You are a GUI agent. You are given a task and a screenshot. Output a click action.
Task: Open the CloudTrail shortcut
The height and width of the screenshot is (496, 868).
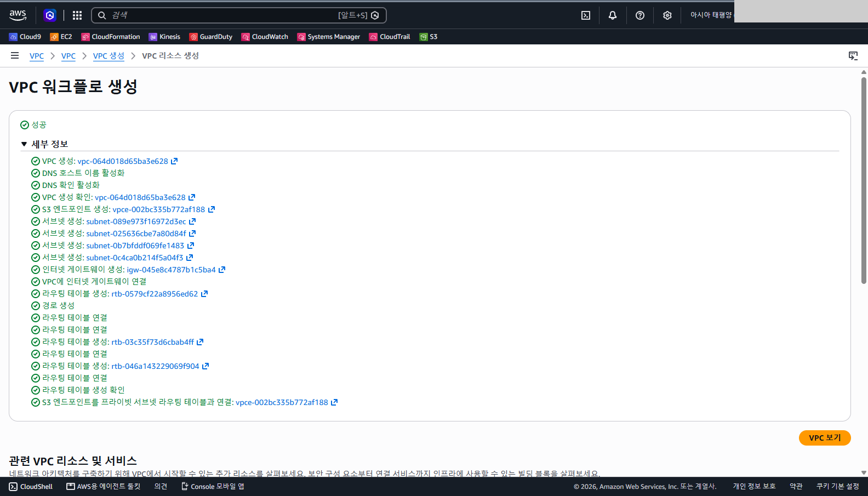(x=390, y=37)
